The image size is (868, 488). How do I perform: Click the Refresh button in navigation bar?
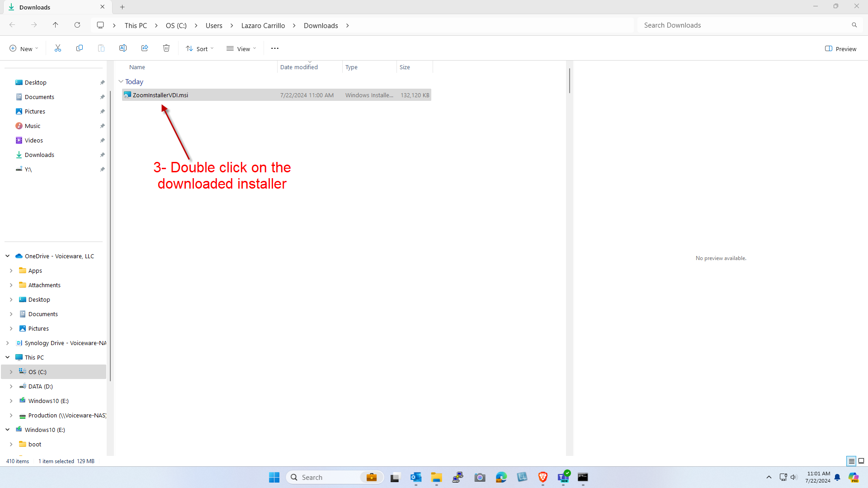(x=77, y=25)
